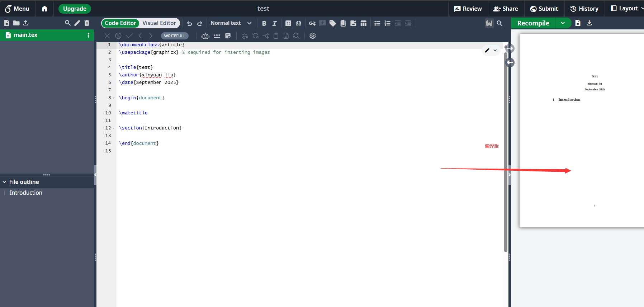
Task: Open editor search with magnifier icon
Action: click(x=499, y=23)
